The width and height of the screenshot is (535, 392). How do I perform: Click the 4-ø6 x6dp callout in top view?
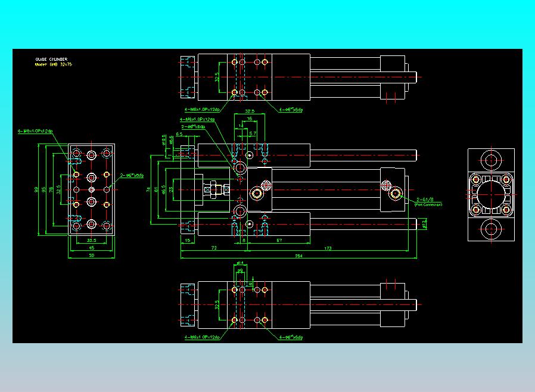click(x=290, y=110)
